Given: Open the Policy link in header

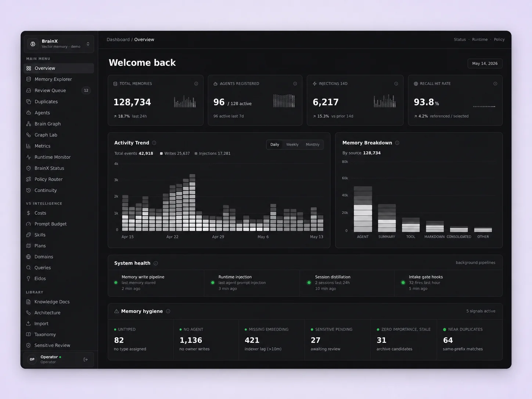Looking at the screenshot, I should [x=499, y=40].
